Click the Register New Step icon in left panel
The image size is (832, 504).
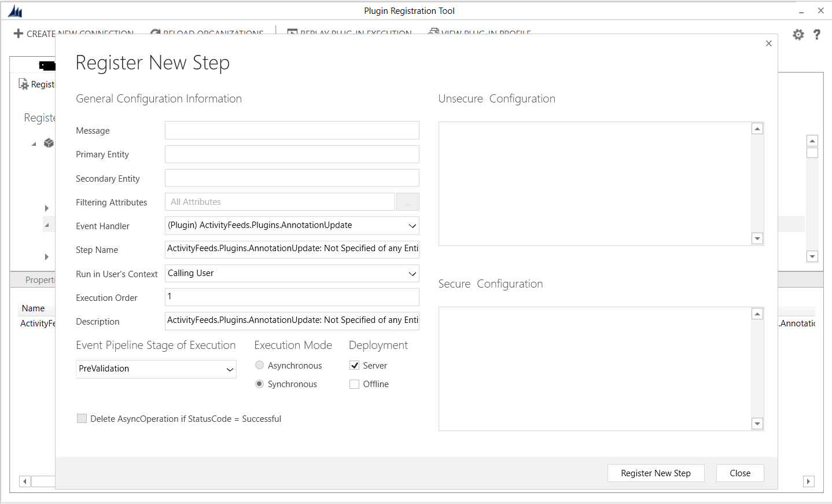point(23,84)
